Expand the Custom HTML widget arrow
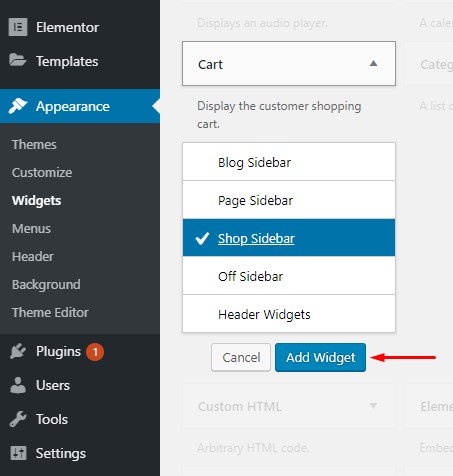This screenshot has height=476, width=453. point(373,406)
